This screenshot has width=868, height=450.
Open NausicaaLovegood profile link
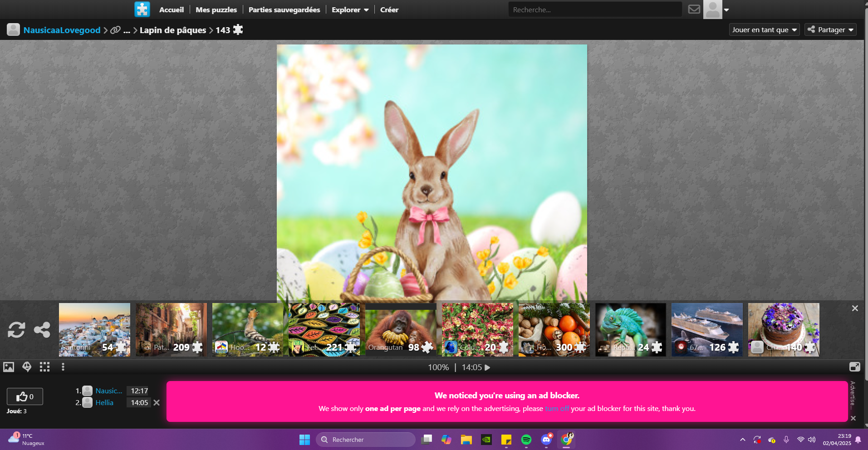[x=62, y=30]
